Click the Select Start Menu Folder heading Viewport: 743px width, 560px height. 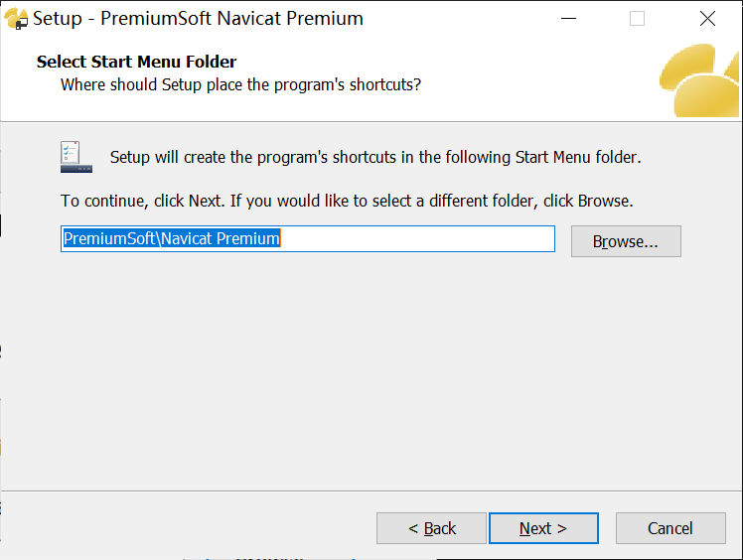136,62
